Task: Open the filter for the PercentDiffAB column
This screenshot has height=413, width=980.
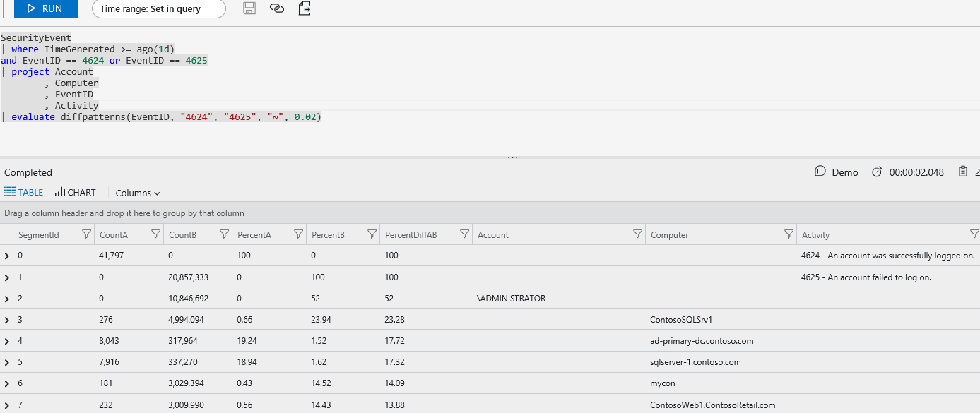Action: pyautogui.click(x=465, y=234)
